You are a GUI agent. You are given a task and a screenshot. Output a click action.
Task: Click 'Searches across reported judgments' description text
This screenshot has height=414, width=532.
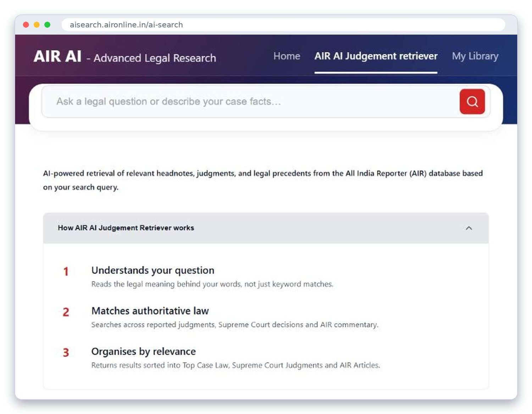click(x=235, y=325)
